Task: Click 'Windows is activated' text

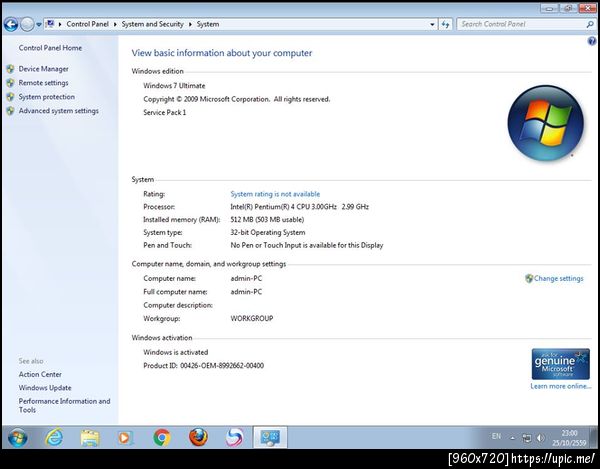Action: pyautogui.click(x=176, y=352)
